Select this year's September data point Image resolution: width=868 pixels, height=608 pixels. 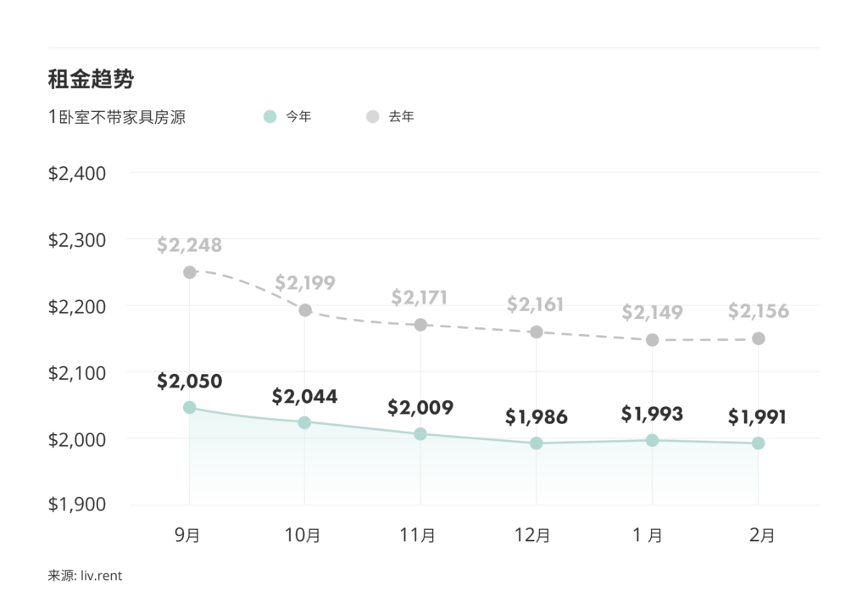click(190, 408)
